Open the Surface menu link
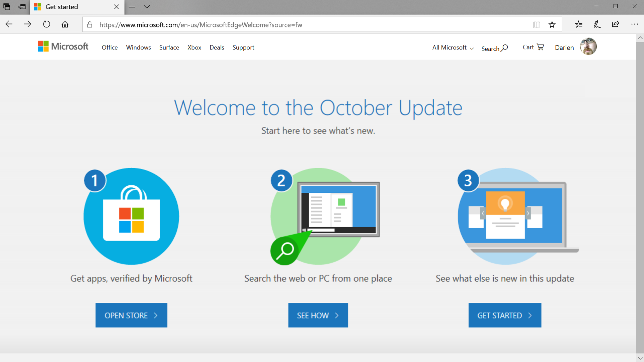The height and width of the screenshot is (362, 644). 169,48
